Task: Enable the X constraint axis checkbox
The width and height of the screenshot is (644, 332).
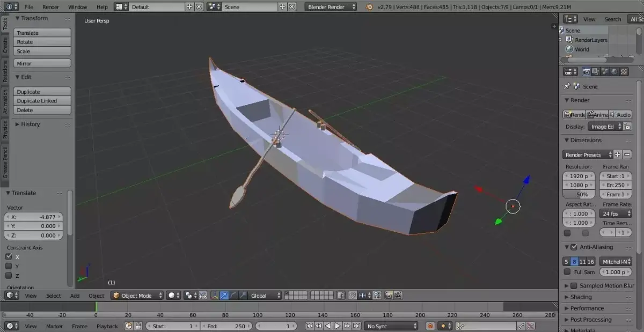Action: tap(9, 257)
